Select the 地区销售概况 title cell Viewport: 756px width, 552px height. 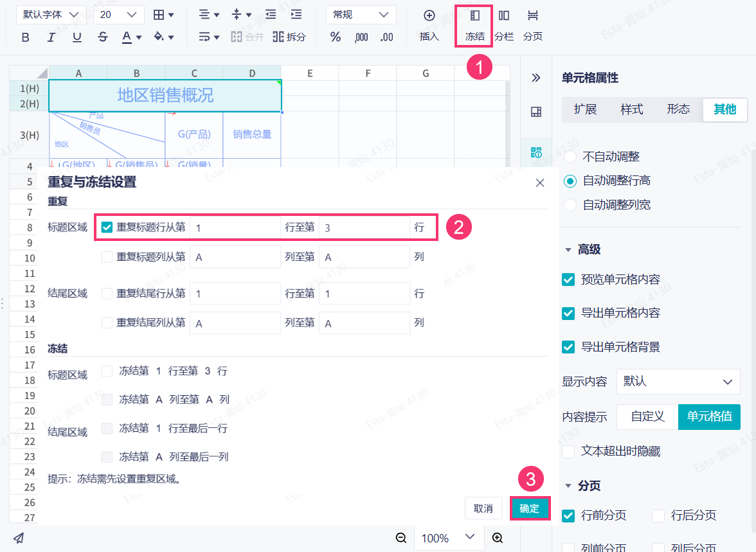tap(165, 96)
